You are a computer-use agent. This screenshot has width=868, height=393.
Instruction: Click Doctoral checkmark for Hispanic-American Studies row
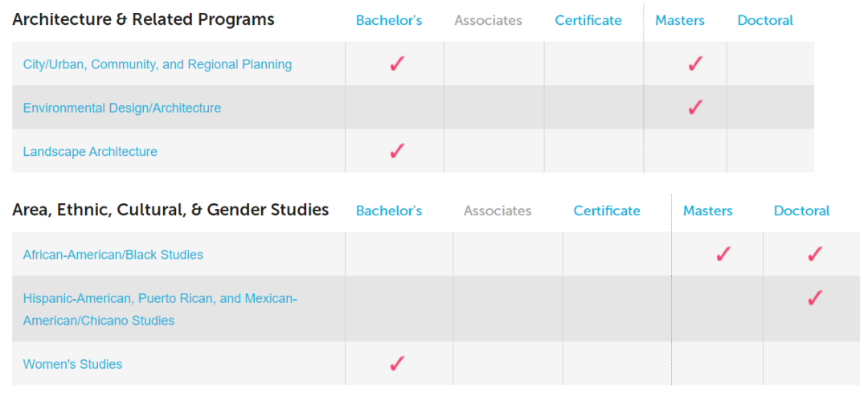click(x=815, y=298)
